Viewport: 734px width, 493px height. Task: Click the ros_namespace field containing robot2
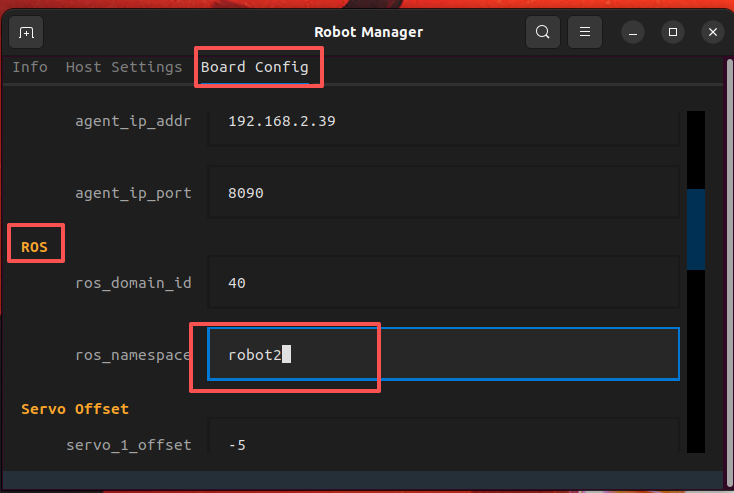(x=443, y=354)
